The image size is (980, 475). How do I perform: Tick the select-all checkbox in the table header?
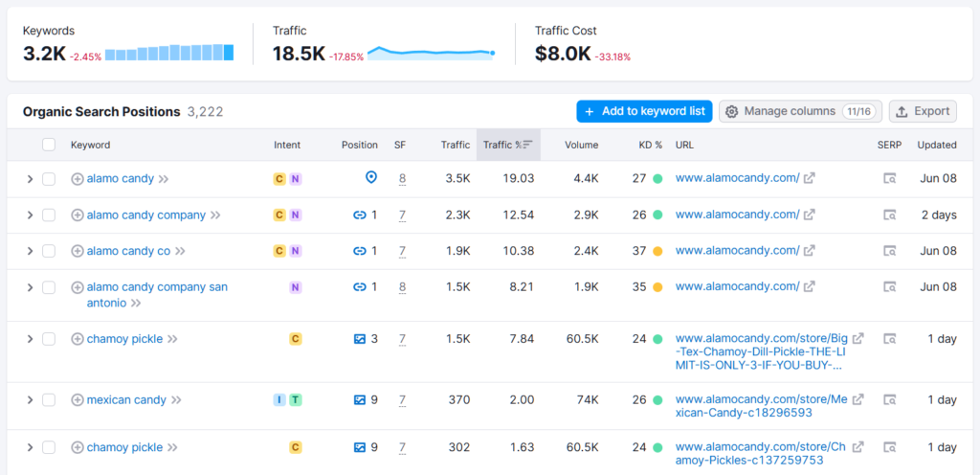[x=49, y=145]
